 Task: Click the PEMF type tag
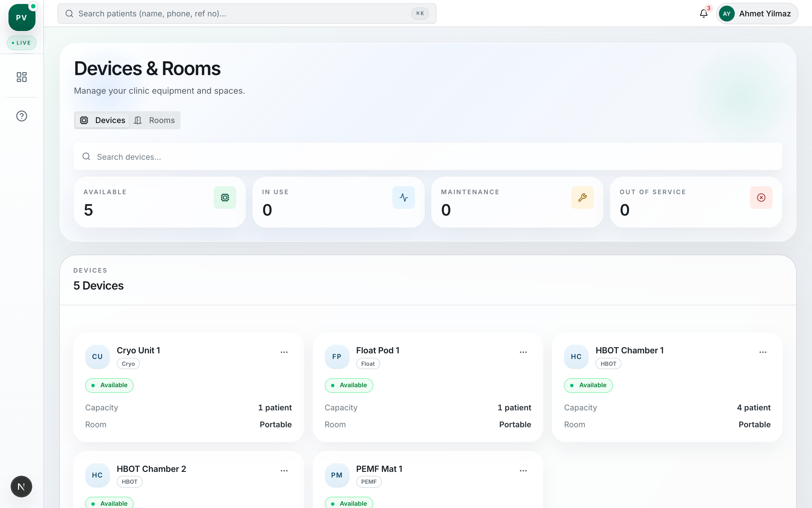[369, 482]
